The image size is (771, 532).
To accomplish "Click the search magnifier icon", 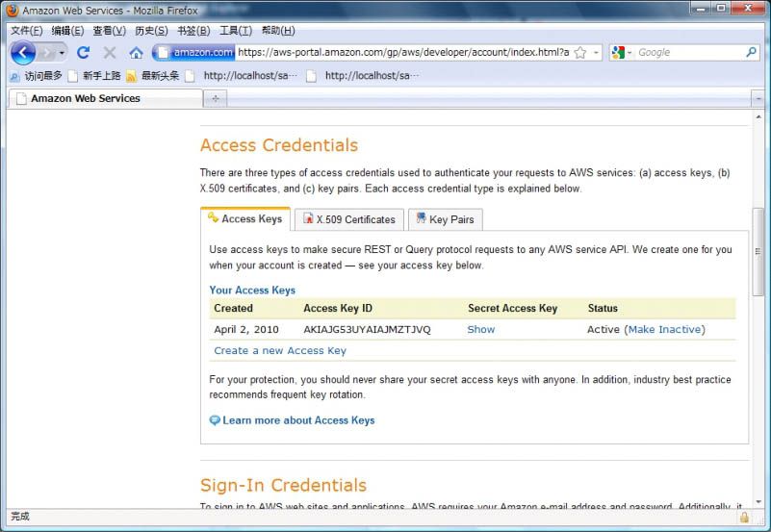I will click(751, 52).
